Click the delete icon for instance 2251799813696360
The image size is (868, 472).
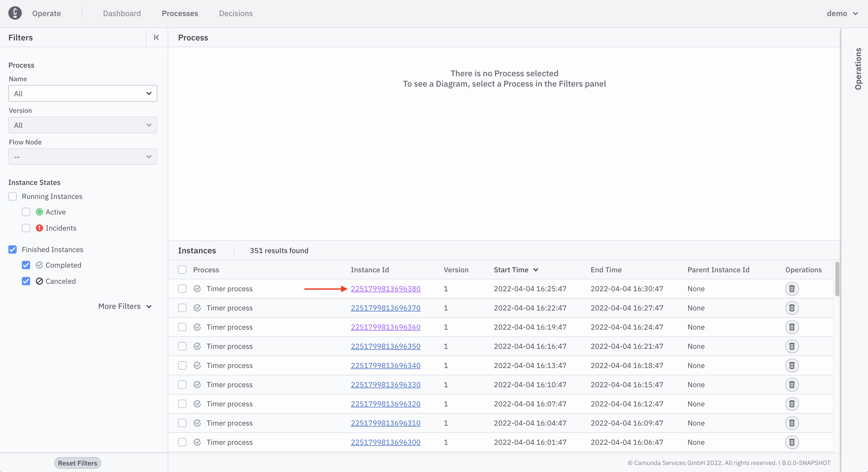point(792,327)
